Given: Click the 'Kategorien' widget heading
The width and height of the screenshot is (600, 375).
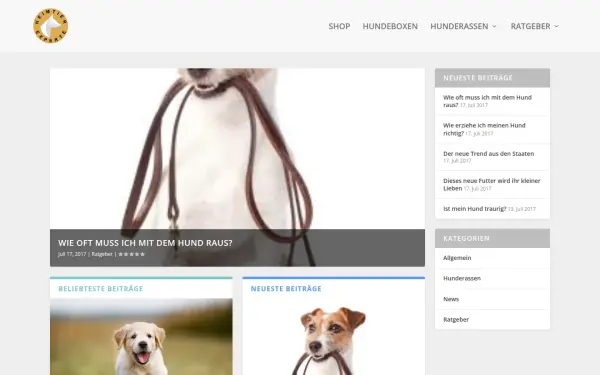Looking at the screenshot, I should tap(466, 238).
